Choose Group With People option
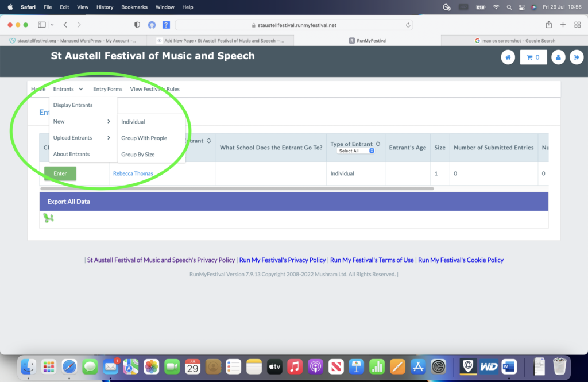The width and height of the screenshot is (588, 382). click(144, 138)
